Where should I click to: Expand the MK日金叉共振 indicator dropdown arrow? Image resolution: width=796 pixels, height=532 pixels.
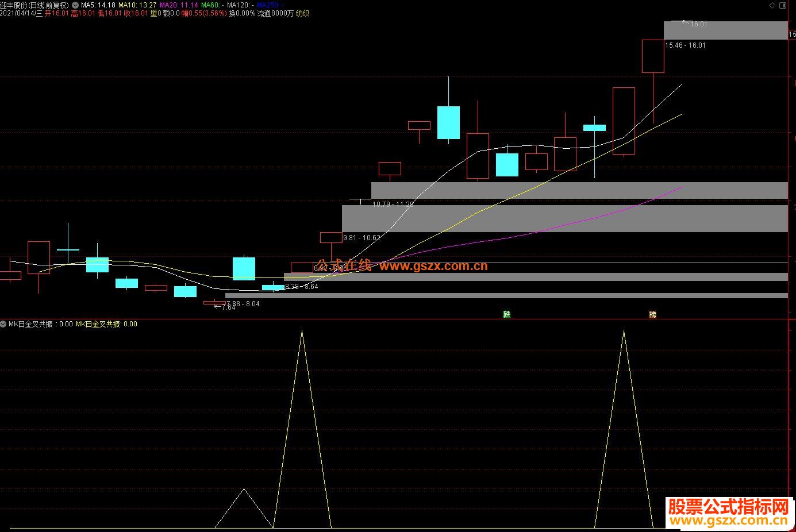pos(4,324)
